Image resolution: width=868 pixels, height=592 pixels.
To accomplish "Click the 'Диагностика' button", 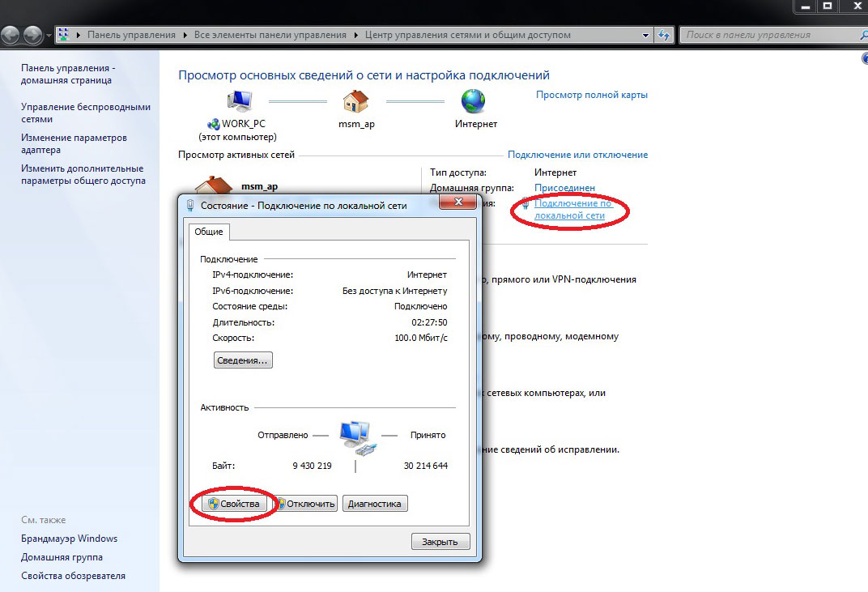I will coord(375,504).
